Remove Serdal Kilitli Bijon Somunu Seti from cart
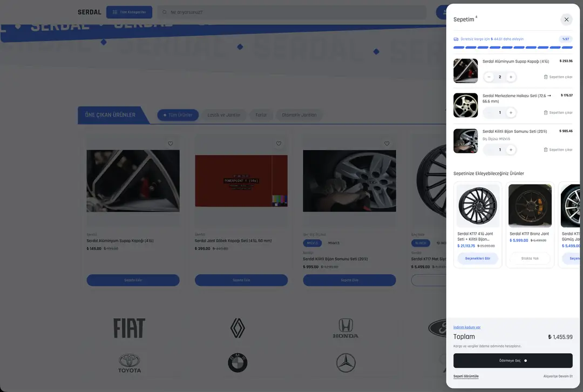583x392 pixels. [558, 150]
